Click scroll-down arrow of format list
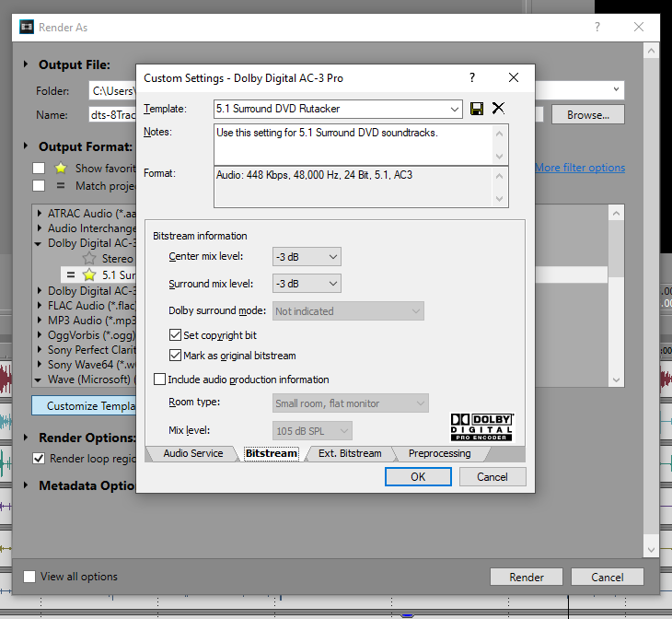The height and width of the screenshot is (619, 672). [x=616, y=380]
